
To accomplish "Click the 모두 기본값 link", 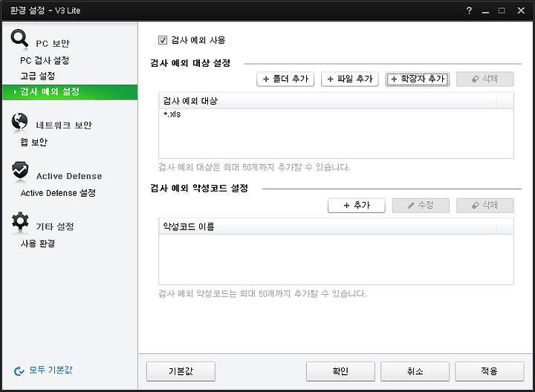I will (51, 370).
